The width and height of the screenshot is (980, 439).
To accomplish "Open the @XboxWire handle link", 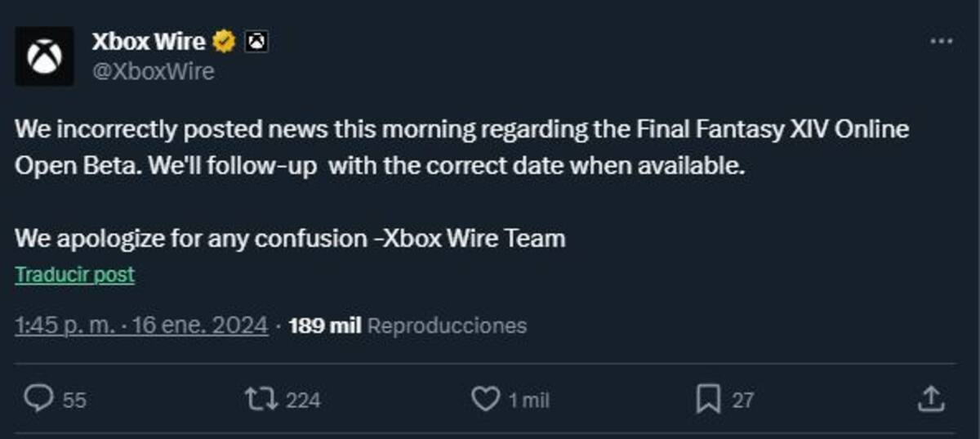I will point(153,71).
